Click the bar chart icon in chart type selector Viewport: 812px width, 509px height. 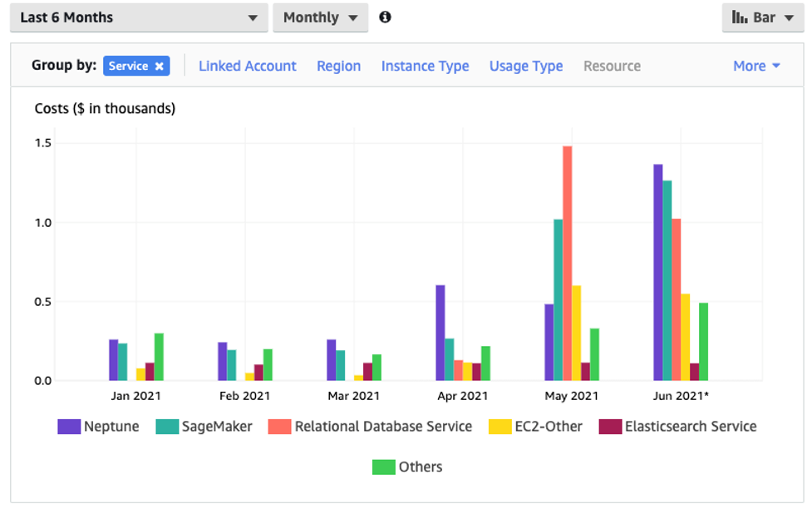coord(739,17)
